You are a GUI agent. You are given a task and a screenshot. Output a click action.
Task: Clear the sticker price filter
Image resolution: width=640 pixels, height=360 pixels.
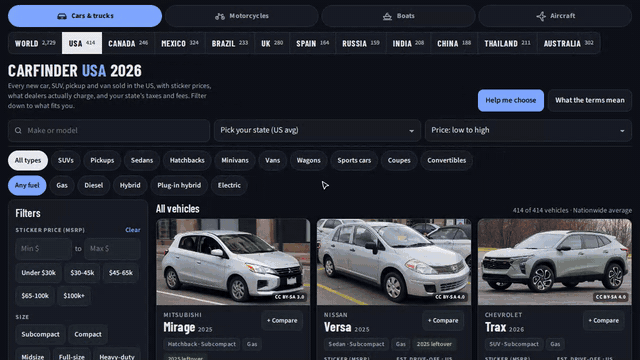click(x=133, y=230)
